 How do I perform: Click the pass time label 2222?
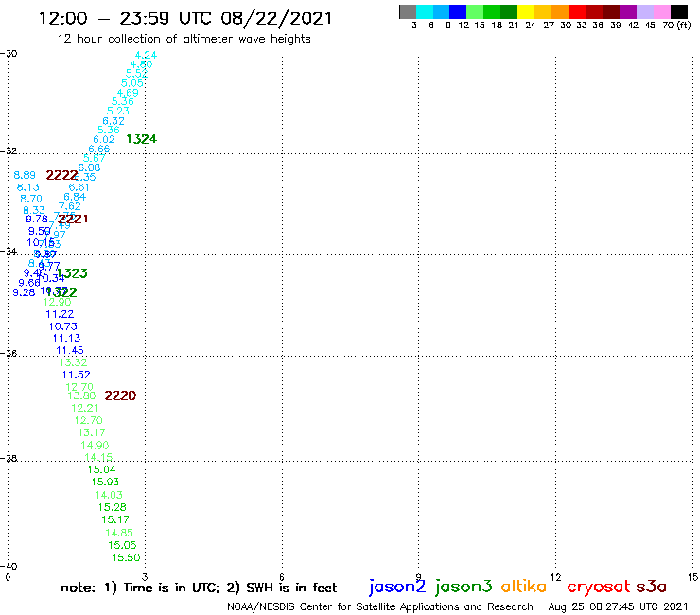(x=61, y=176)
